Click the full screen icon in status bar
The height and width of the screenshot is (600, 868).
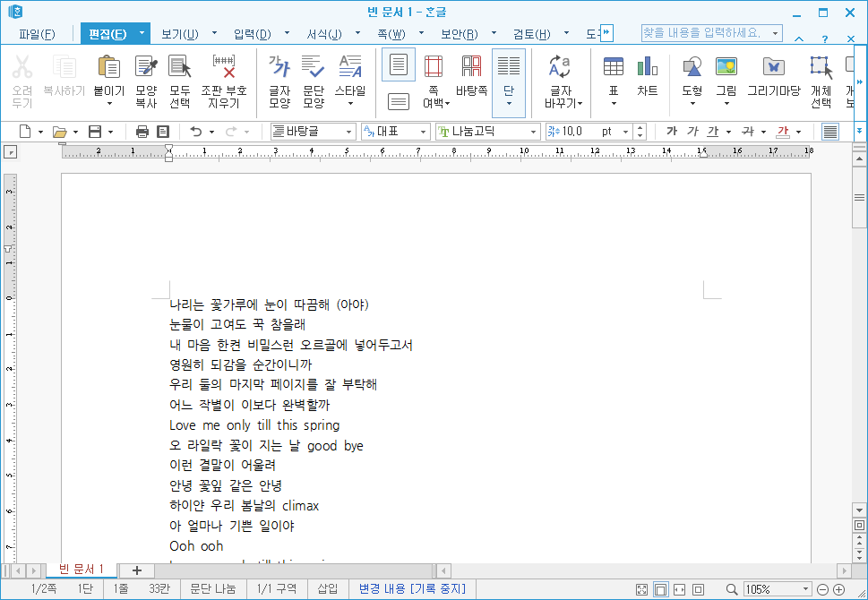(x=641, y=589)
